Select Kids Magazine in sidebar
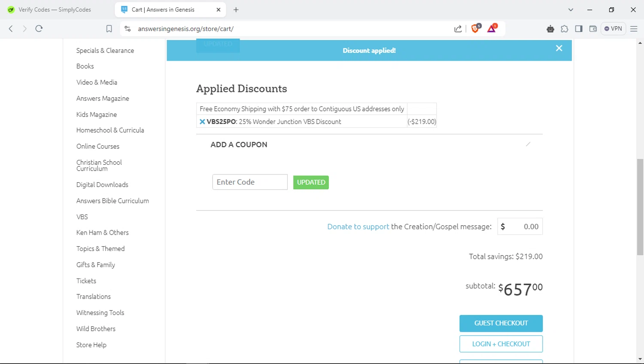The height and width of the screenshot is (364, 644). [x=97, y=114]
